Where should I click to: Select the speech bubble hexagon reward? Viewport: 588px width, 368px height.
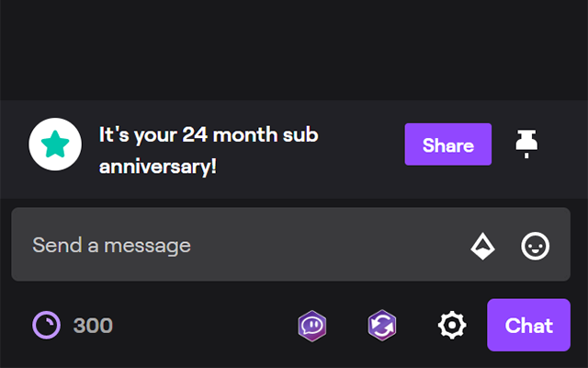point(312,326)
